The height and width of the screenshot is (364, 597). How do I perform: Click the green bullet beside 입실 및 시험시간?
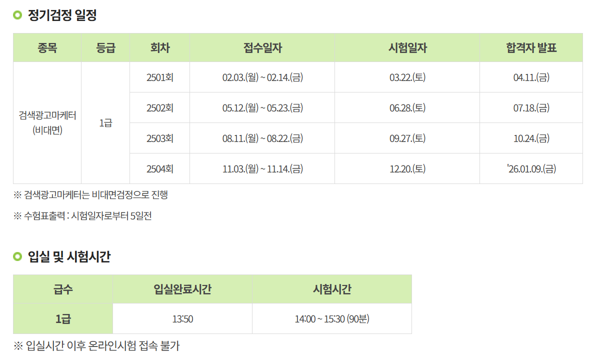[x=17, y=257]
